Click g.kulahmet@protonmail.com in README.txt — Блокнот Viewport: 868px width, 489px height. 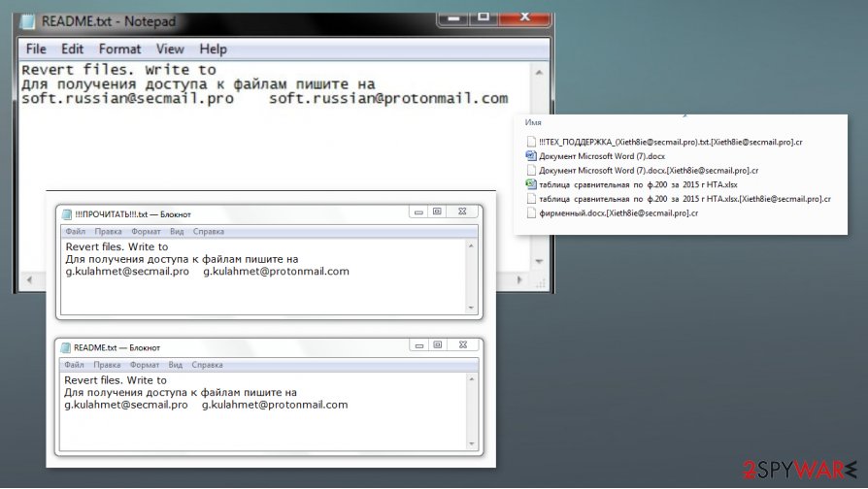click(275, 405)
